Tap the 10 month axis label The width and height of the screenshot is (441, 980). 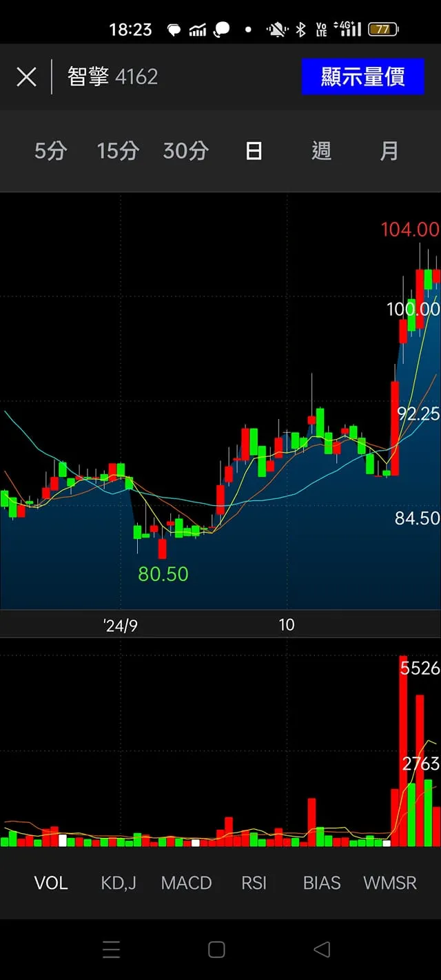(287, 625)
